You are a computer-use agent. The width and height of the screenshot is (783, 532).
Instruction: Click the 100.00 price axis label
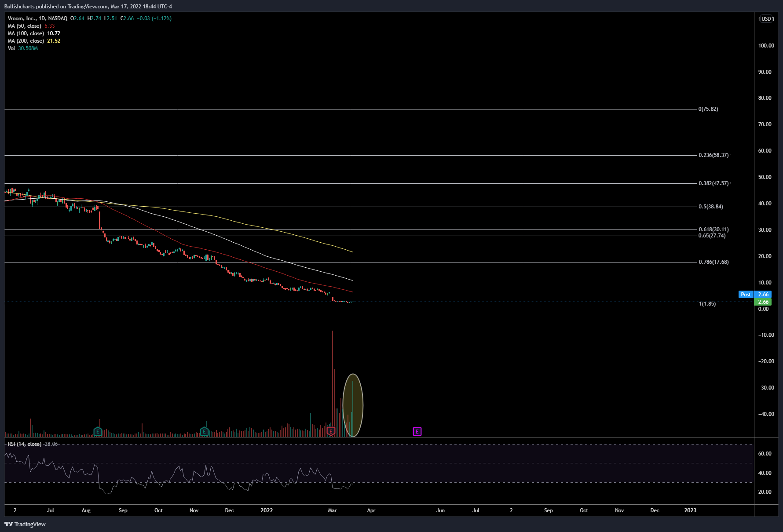(766, 46)
